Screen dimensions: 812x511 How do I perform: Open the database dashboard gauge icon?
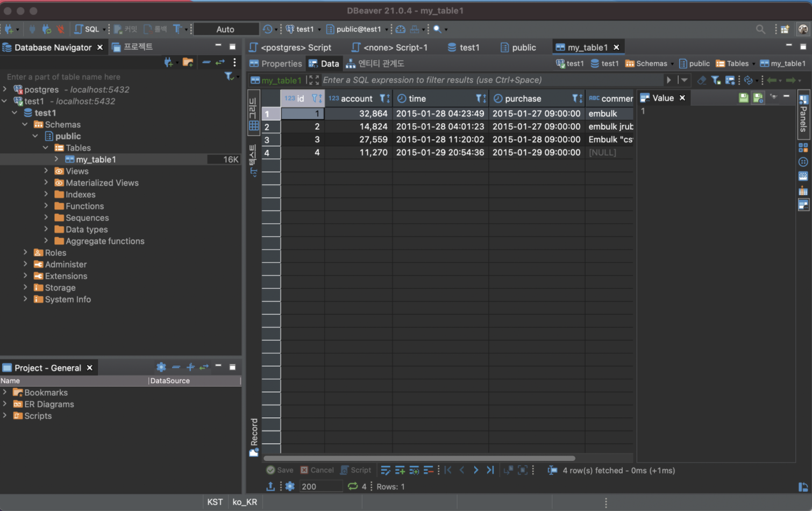pyautogui.click(x=401, y=29)
